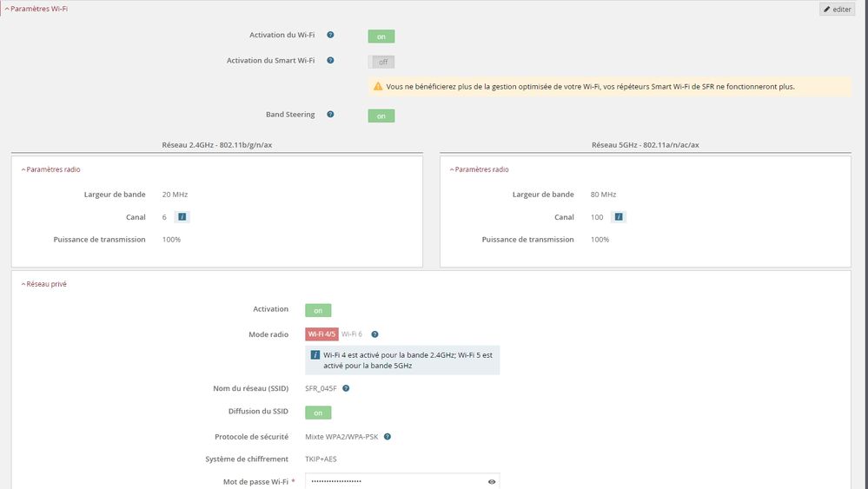Click info icon next to 5GHz Canal 100
The width and height of the screenshot is (868, 489).
[x=618, y=217]
